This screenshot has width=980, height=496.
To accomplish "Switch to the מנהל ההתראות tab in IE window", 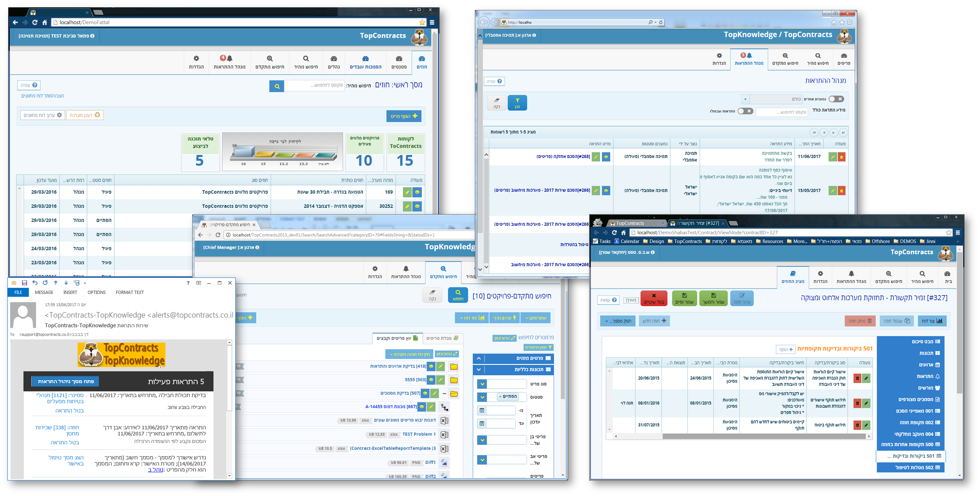I will (749, 59).
